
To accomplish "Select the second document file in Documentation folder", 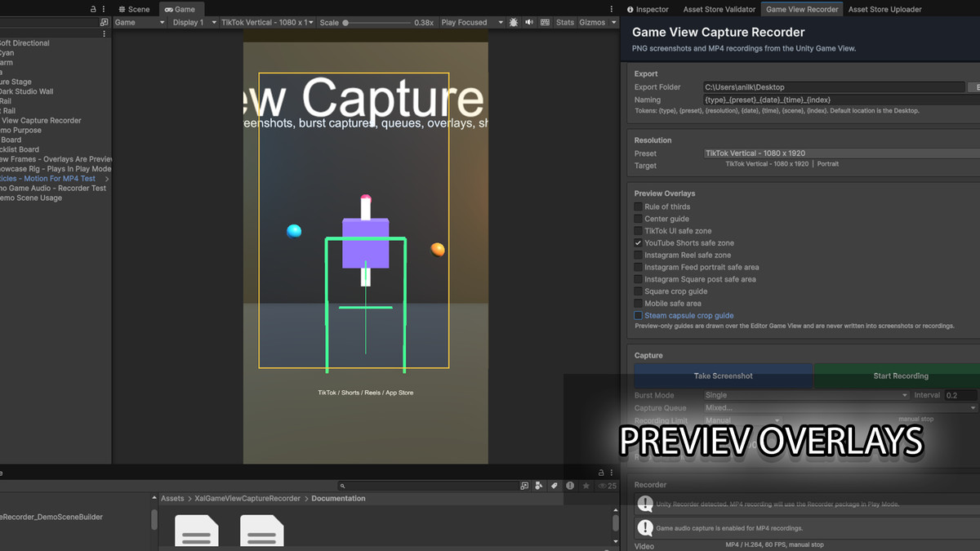I will (x=262, y=532).
